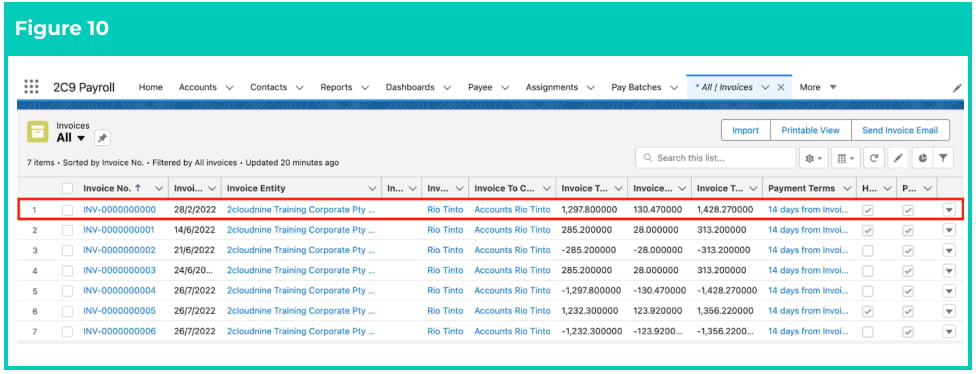
Task: Open row actions for INV-0000000001
Action: click(949, 230)
